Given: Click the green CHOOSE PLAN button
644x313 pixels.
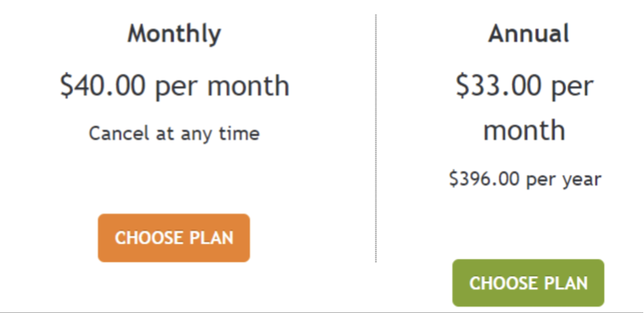Looking at the screenshot, I should pos(528,283).
